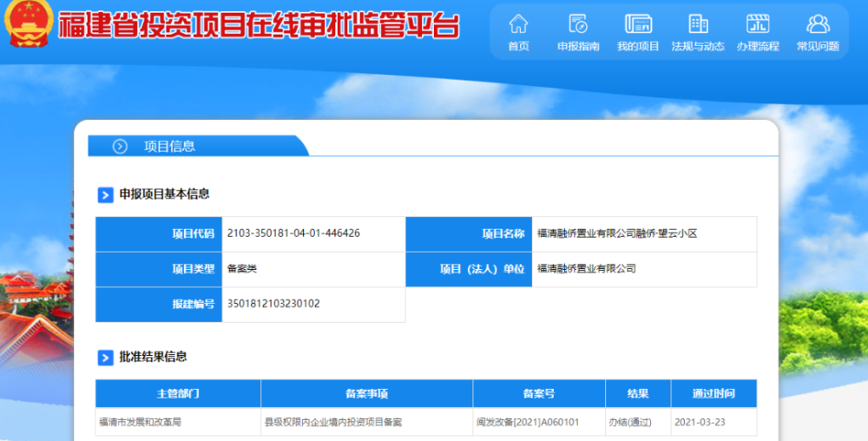
Task: Click the platform title 福建省投资项目在线审批监管平台
Action: coord(259,25)
